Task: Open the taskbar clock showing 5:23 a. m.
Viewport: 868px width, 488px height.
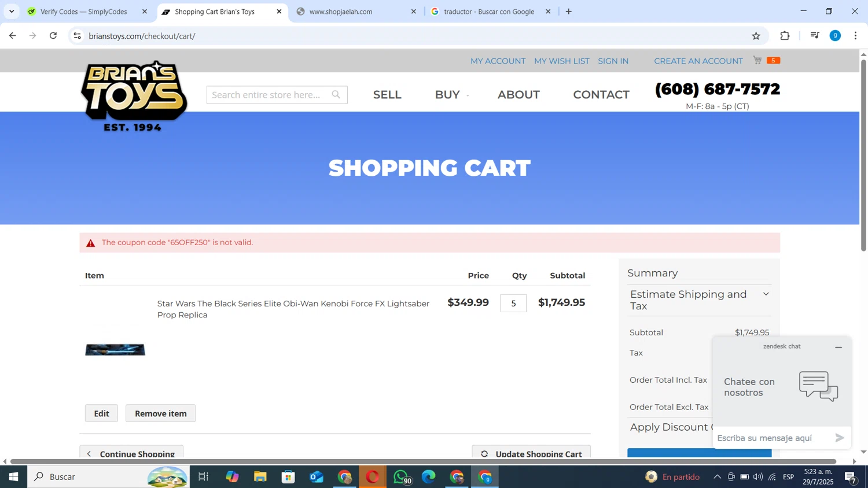Action: [x=819, y=477]
